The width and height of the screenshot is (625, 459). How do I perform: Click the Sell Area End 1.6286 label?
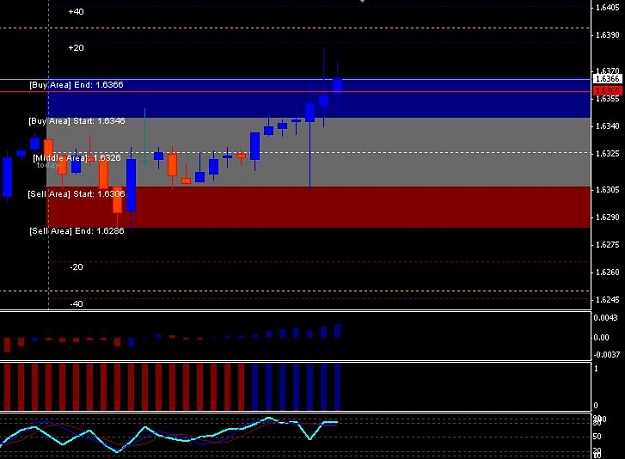(77, 231)
